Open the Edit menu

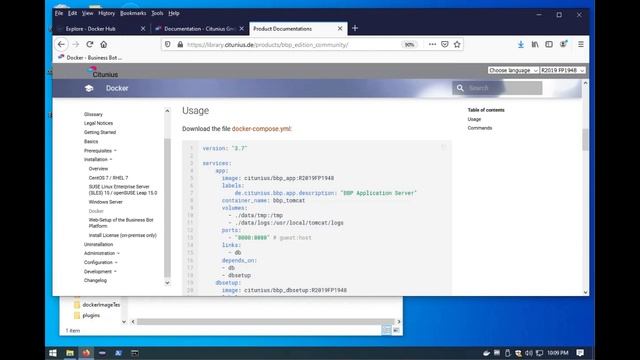coord(72,13)
